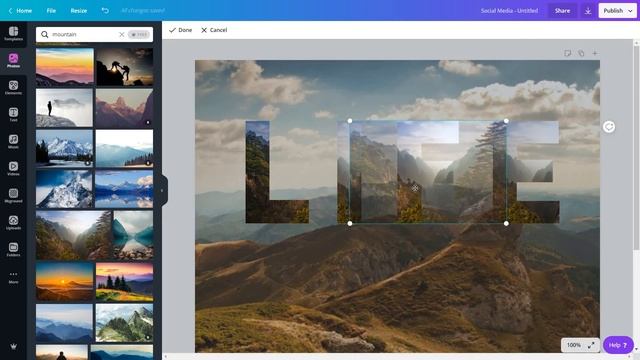Select the blue hazy mountain layers thumbnail

64,323
